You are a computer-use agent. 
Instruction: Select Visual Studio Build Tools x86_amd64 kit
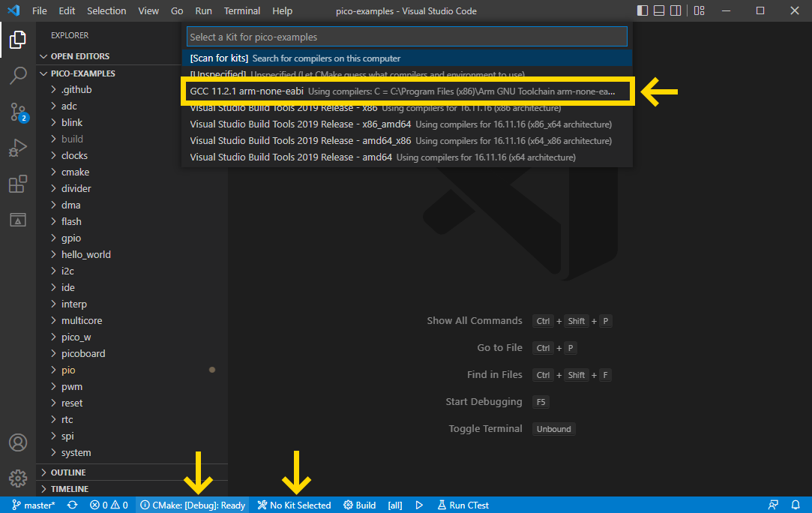pyautogui.click(x=407, y=124)
